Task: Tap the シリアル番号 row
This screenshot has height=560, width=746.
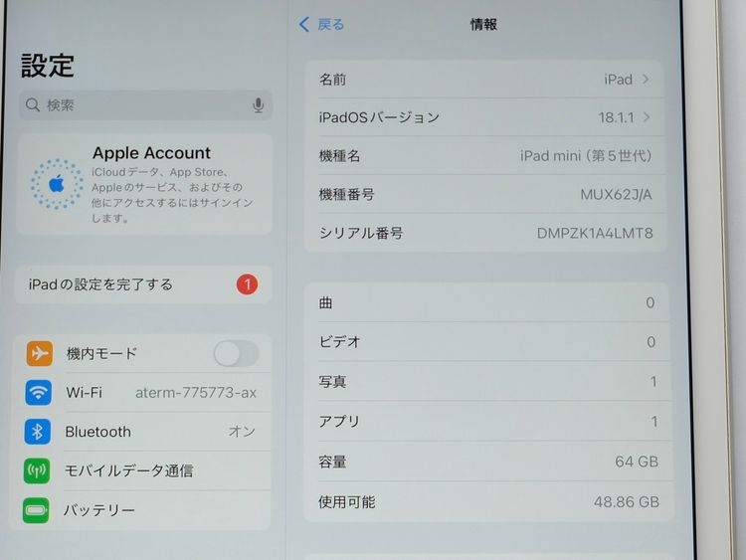Action: point(485,233)
